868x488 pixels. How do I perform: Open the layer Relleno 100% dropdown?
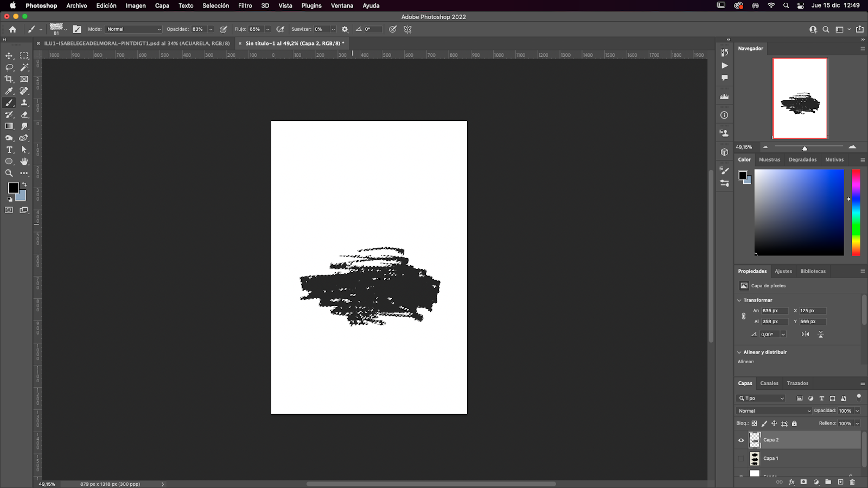[858, 423]
